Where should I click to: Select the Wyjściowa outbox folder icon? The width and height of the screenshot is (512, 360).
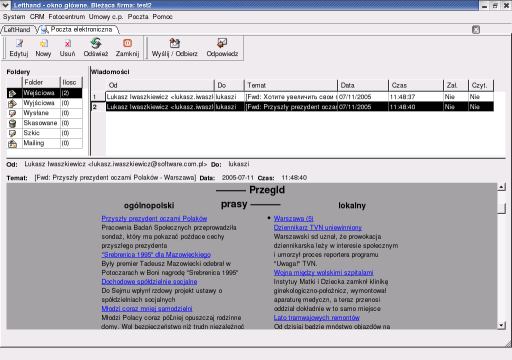pyautogui.click(x=12, y=103)
